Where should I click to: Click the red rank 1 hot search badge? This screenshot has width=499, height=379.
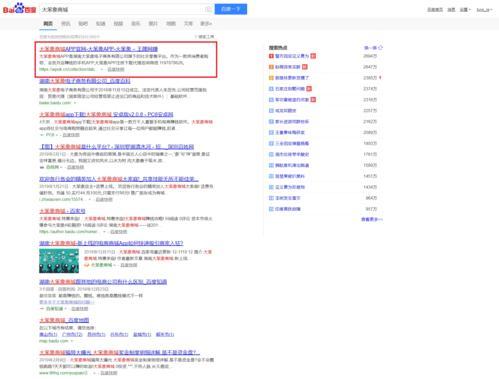[x=271, y=56]
